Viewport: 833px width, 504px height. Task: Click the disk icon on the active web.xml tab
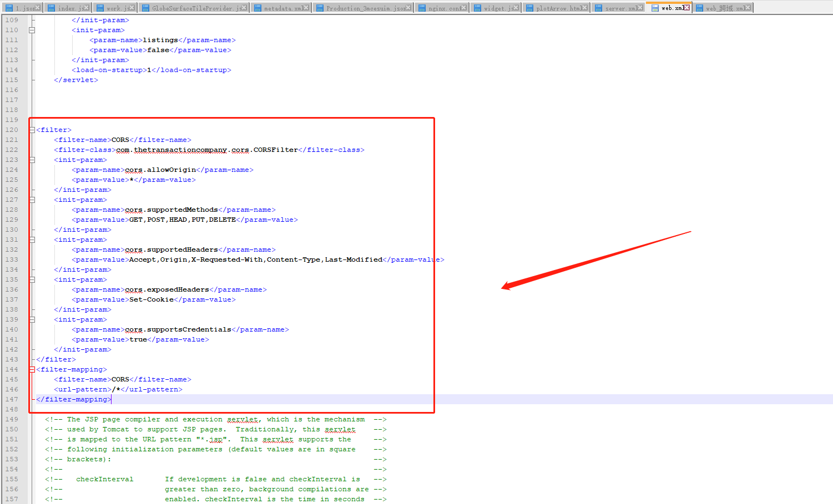point(654,7)
